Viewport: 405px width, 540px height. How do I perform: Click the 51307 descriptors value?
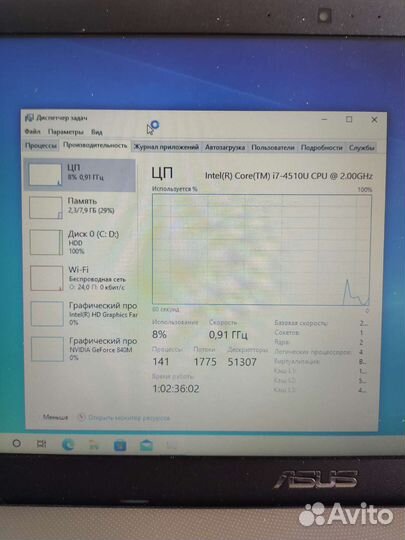242,362
